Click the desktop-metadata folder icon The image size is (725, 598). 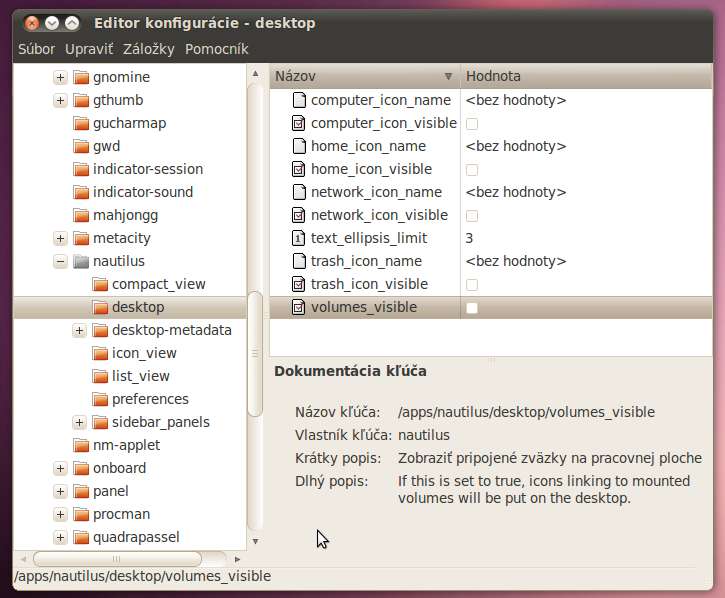point(100,331)
